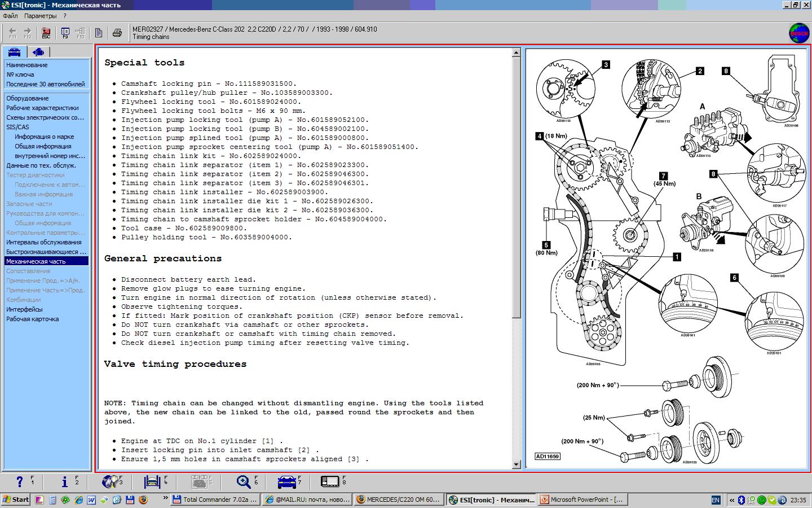Open the Параметры menu

(x=41, y=16)
